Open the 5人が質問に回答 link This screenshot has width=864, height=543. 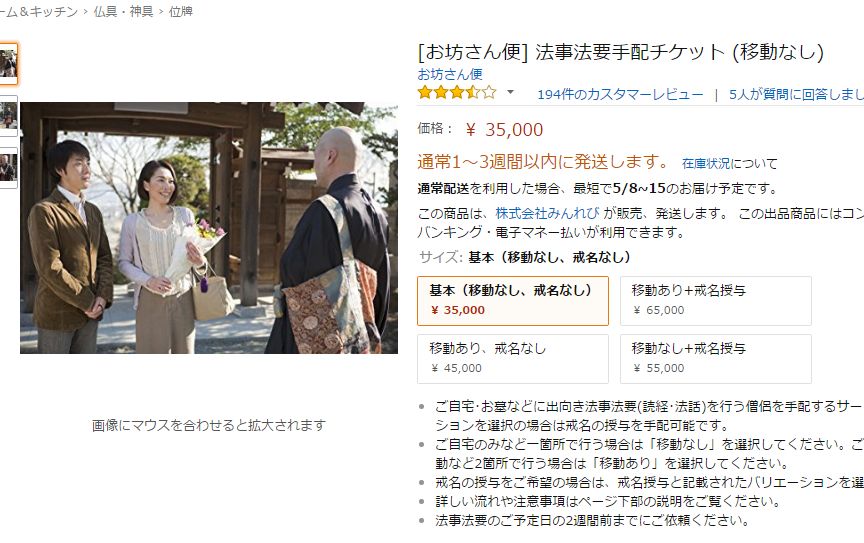tap(796, 94)
